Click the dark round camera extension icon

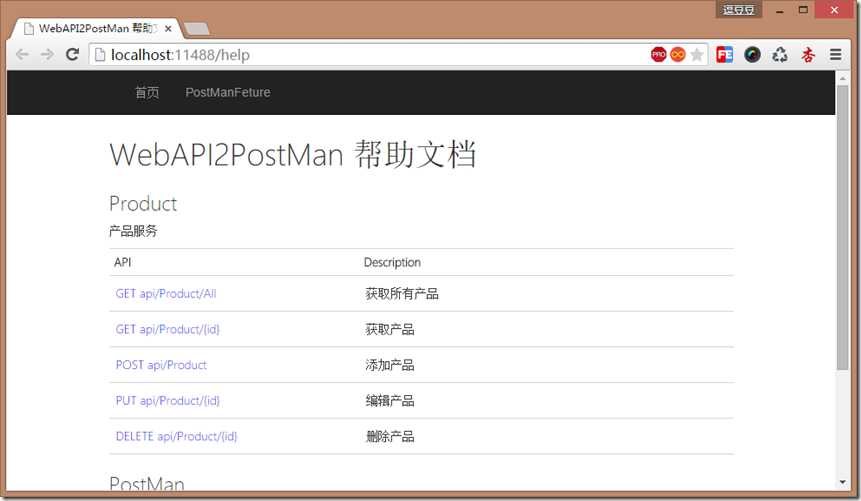[753, 54]
